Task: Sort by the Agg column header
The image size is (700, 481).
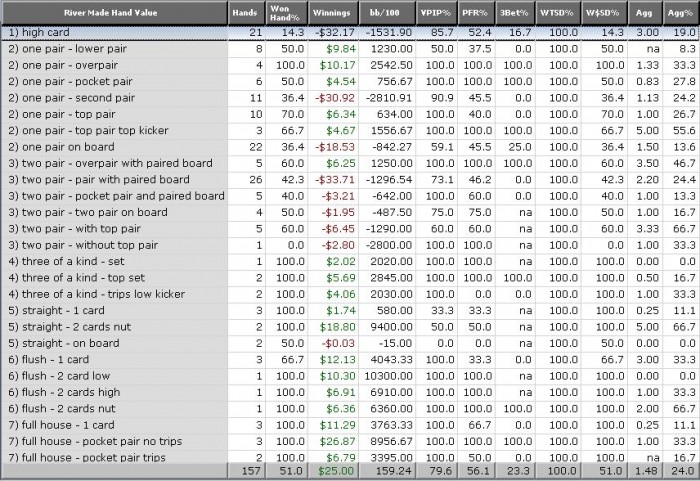Action: [x=645, y=13]
